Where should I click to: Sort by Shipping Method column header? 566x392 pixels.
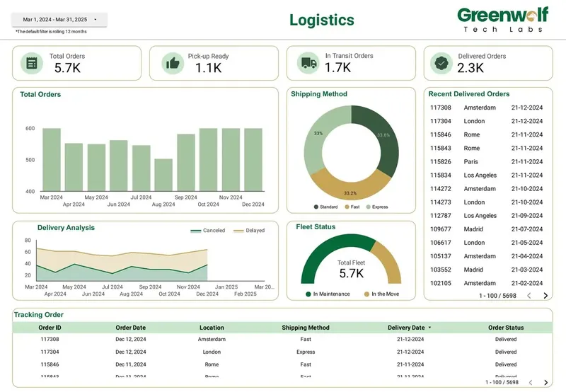pyautogui.click(x=306, y=328)
